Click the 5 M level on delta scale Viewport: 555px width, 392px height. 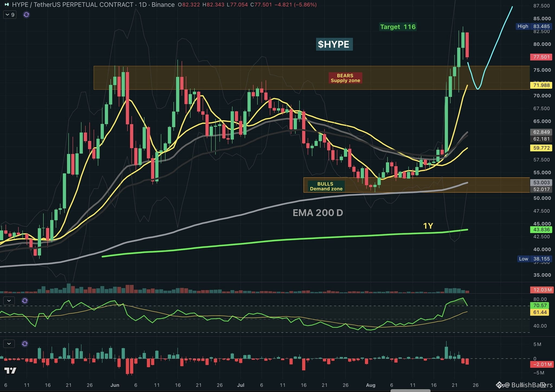[537, 345]
